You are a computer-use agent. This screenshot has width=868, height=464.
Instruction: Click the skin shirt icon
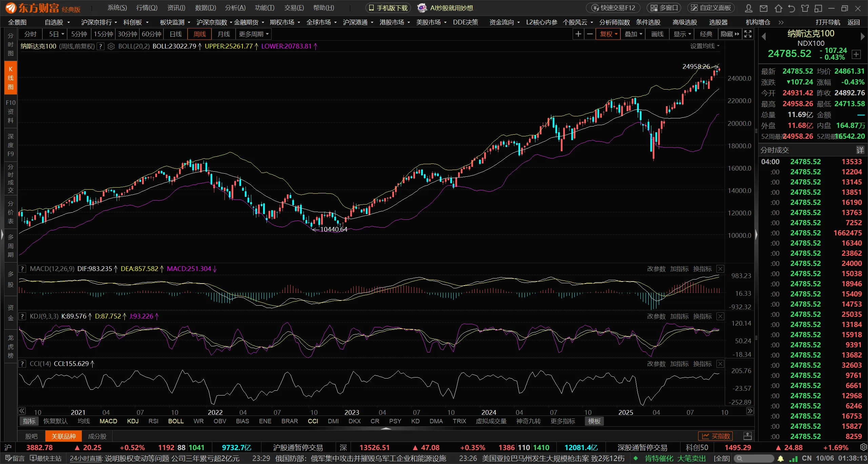(x=805, y=8)
